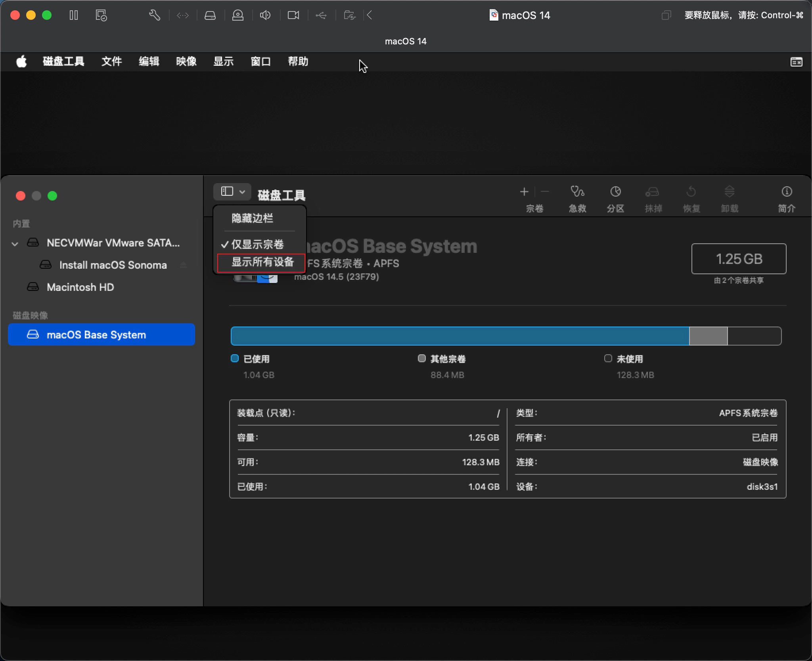Click the 128.3 MB available value in the table
This screenshot has height=661, width=812.
[x=481, y=462]
